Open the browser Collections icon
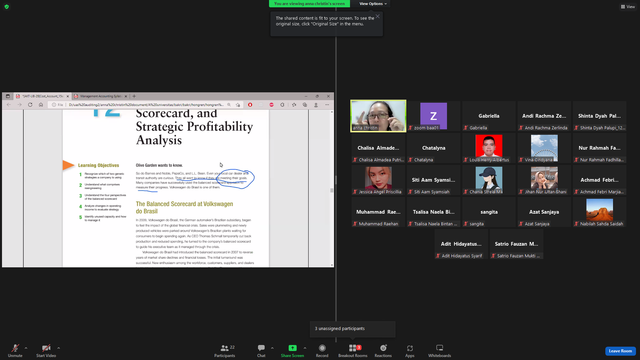Screen dimensions: 640x360 coord(305,105)
